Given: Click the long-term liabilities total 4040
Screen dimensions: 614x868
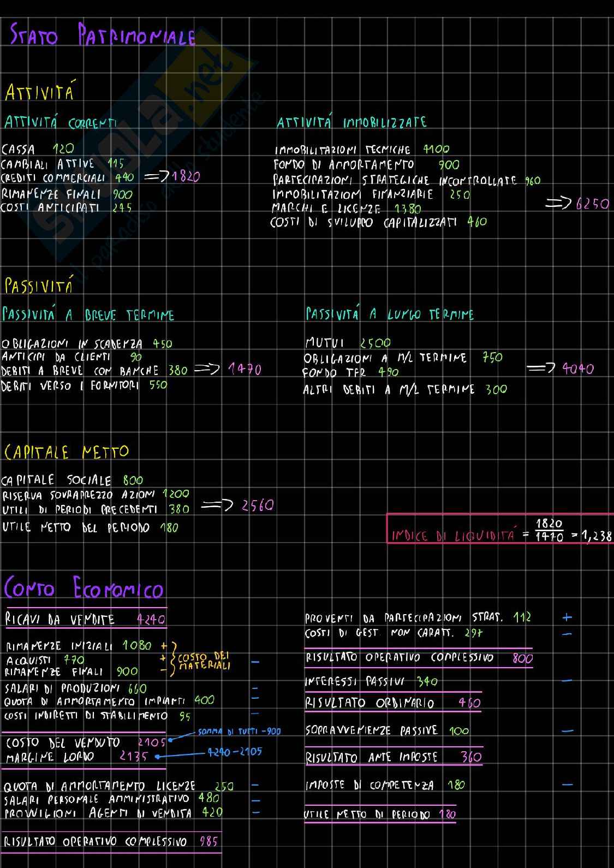Looking at the screenshot, I should coord(578,369).
